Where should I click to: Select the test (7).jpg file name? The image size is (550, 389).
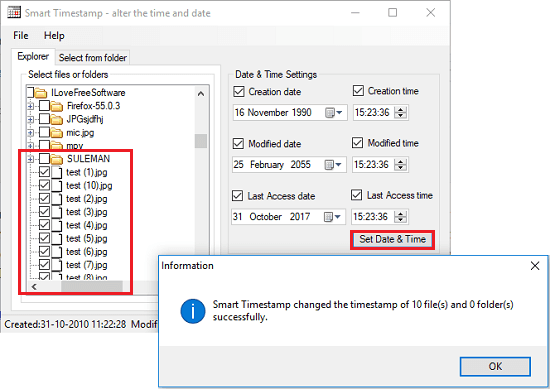[x=87, y=265]
